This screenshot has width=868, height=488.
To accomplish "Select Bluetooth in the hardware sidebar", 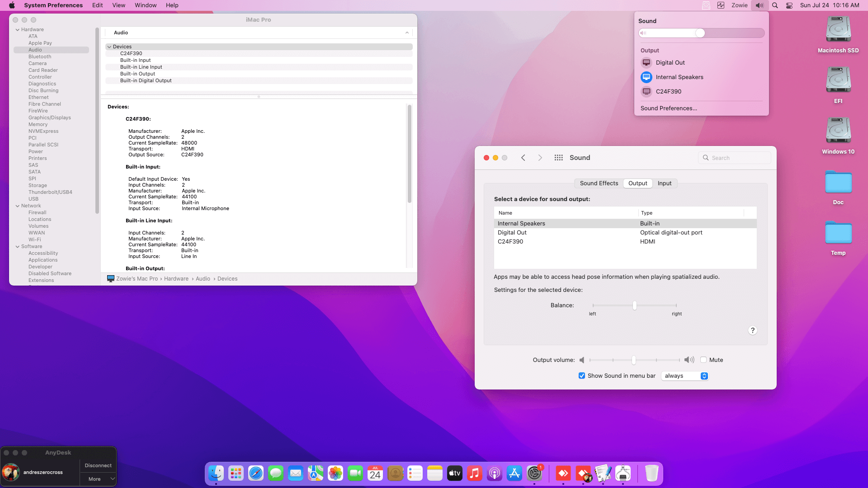I will pos(40,57).
